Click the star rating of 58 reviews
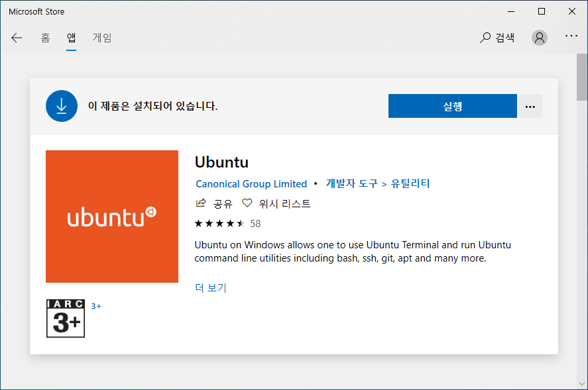This screenshot has height=390, width=588. [x=219, y=224]
